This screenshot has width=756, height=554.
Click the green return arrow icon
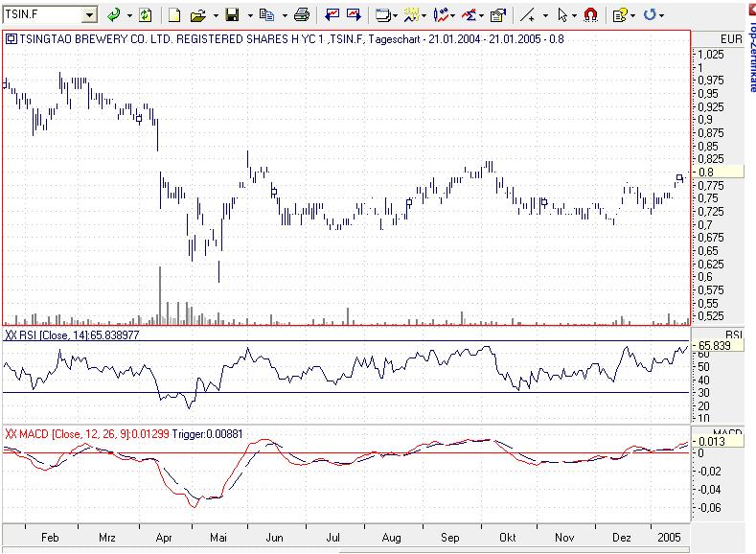(114, 15)
